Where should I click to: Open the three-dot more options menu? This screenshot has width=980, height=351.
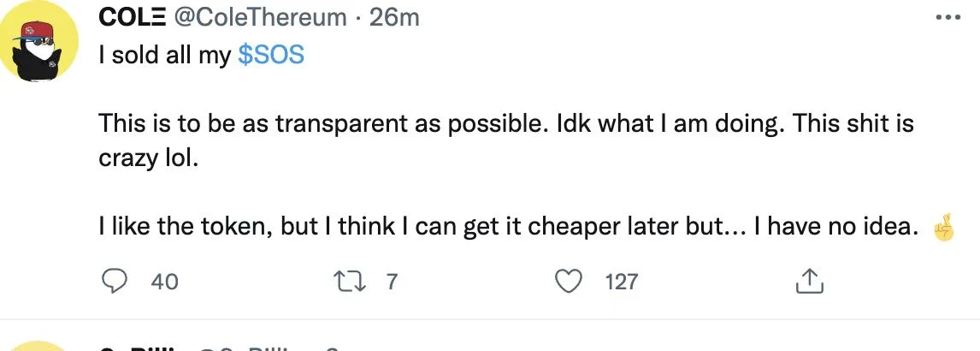pyautogui.click(x=948, y=17)
